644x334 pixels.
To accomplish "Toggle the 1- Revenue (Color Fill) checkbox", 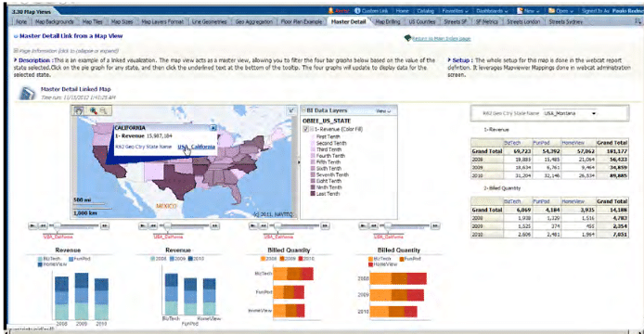I will pyautogui.click(x=305, y=129).
